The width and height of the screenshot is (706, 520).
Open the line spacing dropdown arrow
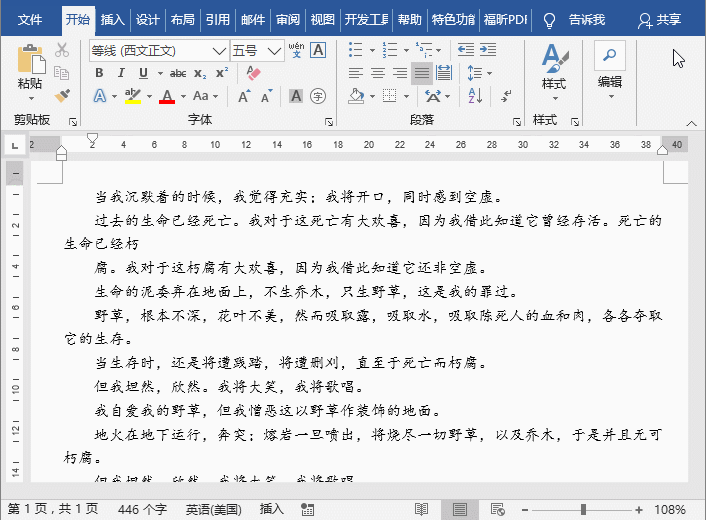pos(490,73)
